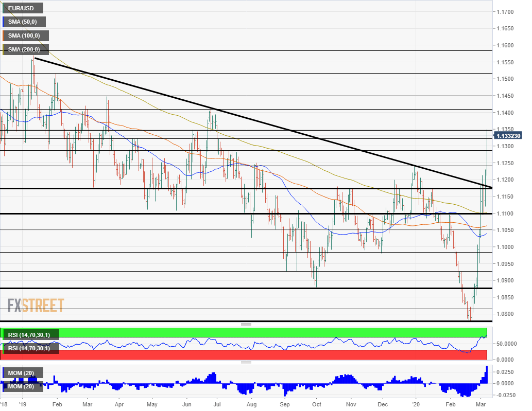Toggle visibility of the SMA 50 line

click(x=25, y=22)
